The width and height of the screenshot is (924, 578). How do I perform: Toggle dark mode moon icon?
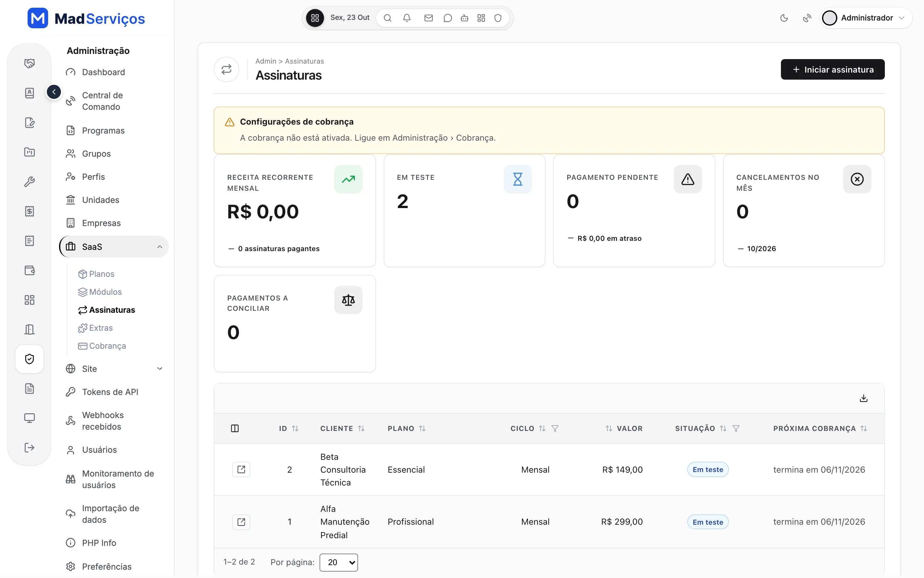(x=784, y=18)
